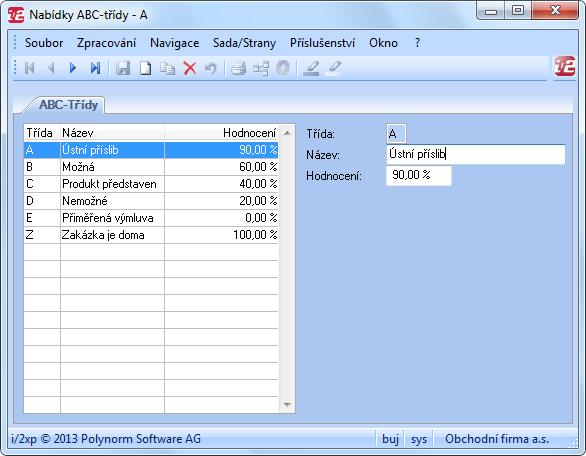Click the save diskette icon

[123, 68]
